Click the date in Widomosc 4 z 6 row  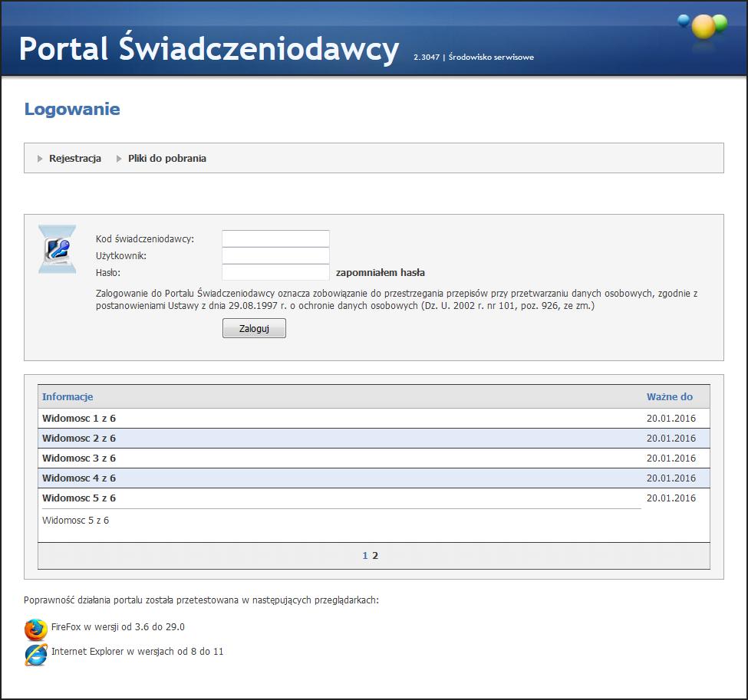pos(671,478)
